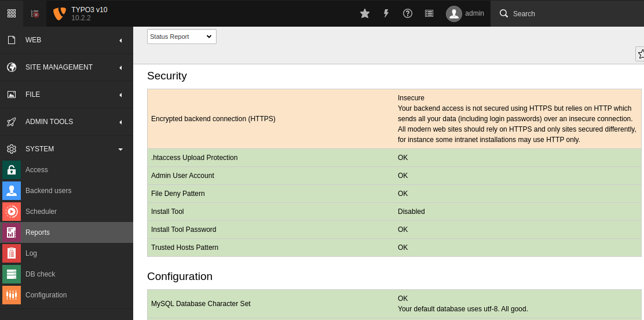Open the Backend users module
Screen dimensions: 644x320
48,191
